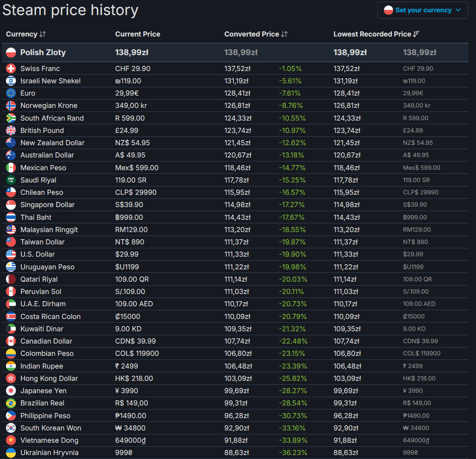
Task: Click the Swiss Franc flag icon
Action: point(11,69)
